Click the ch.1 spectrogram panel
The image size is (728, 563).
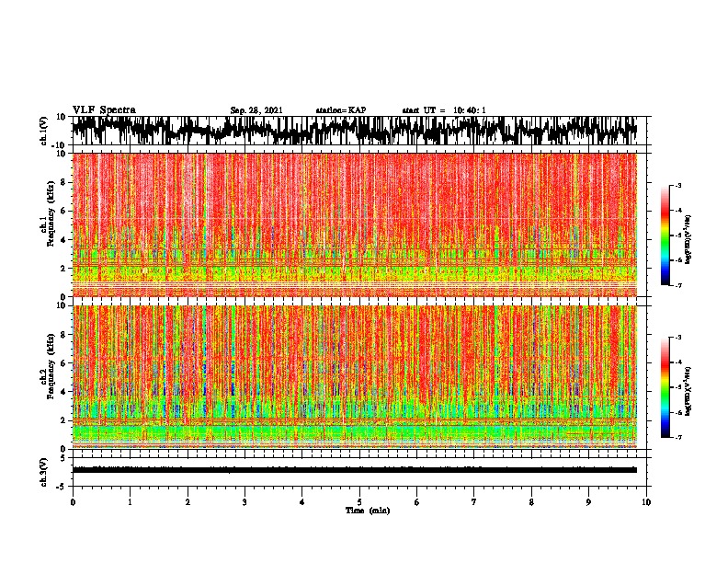355,224
